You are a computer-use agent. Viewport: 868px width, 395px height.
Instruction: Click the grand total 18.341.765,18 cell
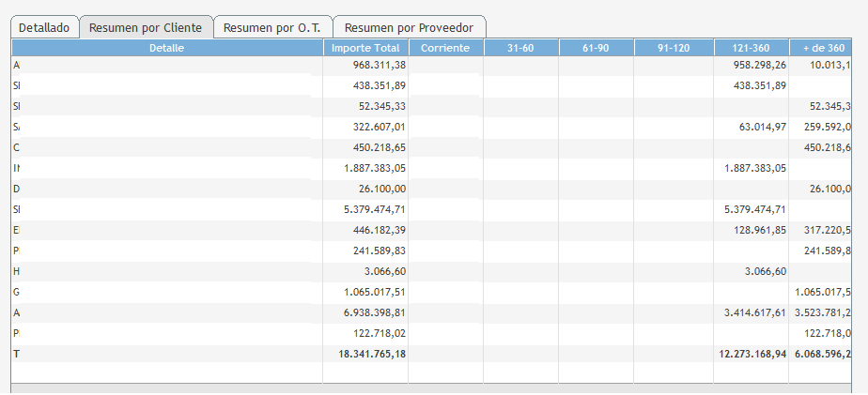coord(367,354)
